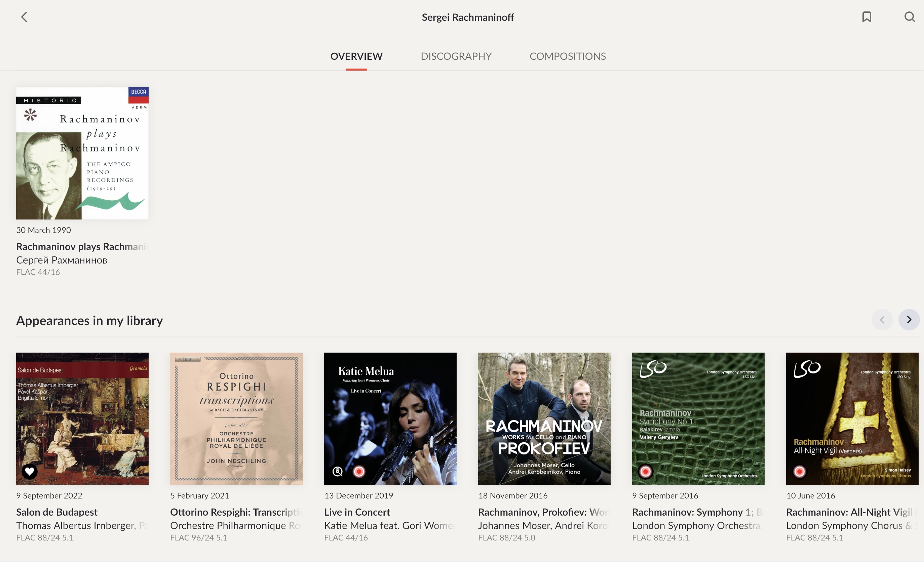
Task: Toggle the heart favorite on Salon de Budapest
Action: tap(30, 471)
